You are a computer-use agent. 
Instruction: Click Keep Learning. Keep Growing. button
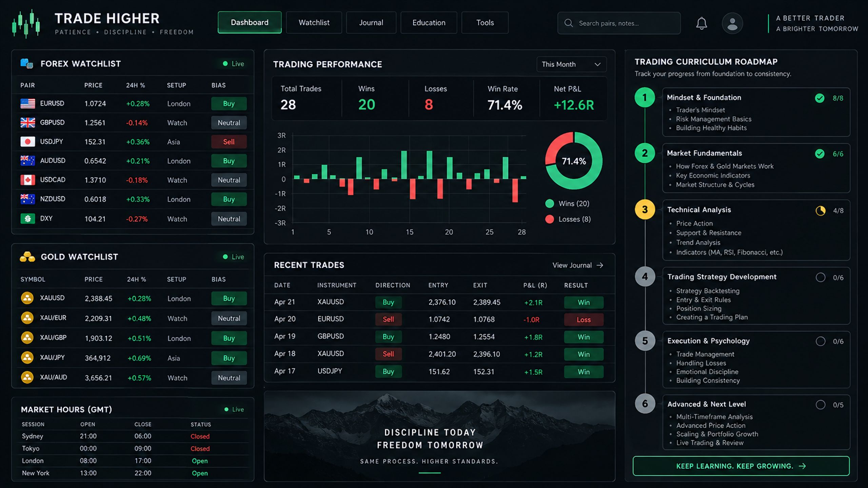point(741,466)
